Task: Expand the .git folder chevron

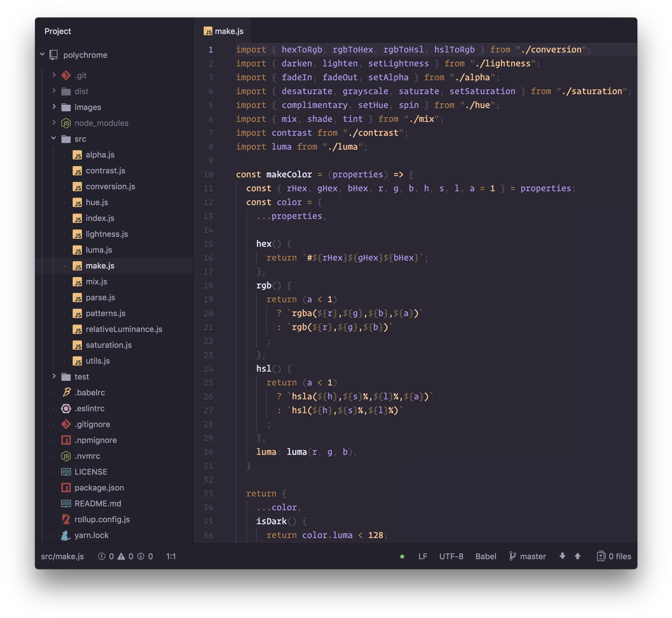Action: 54,75
